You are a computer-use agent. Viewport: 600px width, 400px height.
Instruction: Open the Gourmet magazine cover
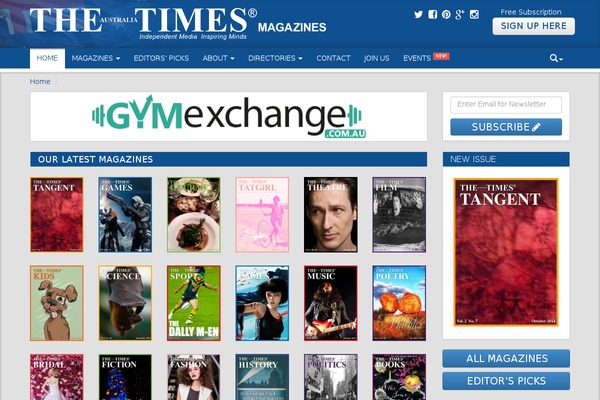(194, 214)
